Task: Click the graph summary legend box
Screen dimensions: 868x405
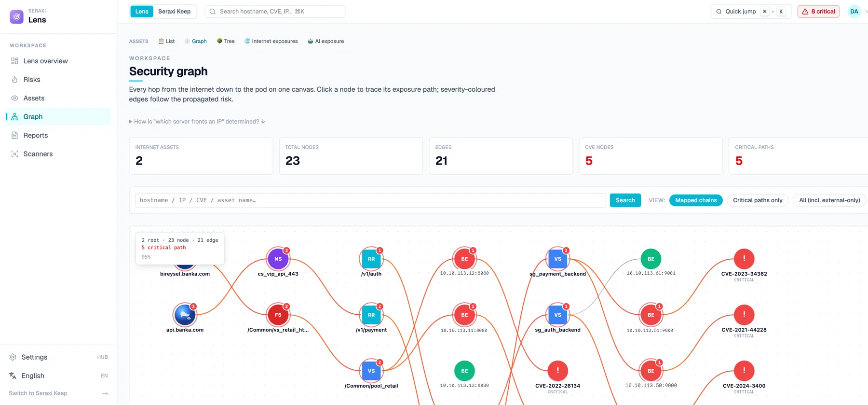Action: coord(179,248)
